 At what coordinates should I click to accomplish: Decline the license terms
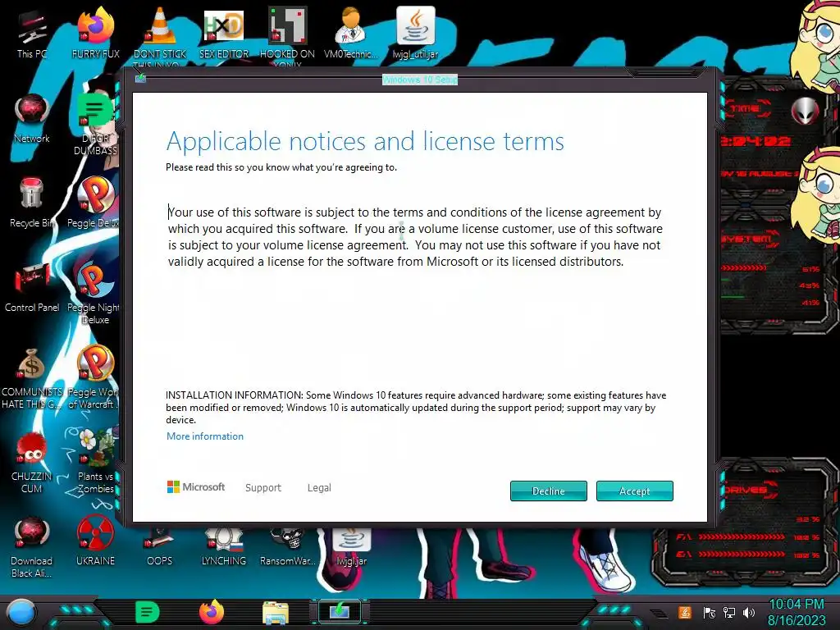(x=549, y=491)
